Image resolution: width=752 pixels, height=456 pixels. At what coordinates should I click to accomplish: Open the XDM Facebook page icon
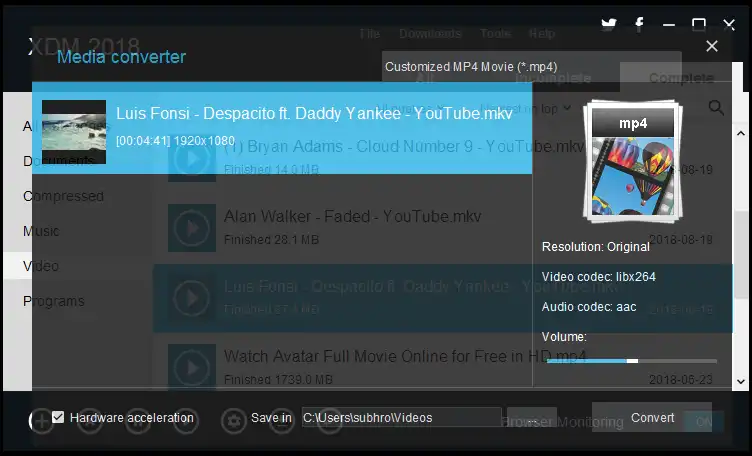click(x=639, y=24)
